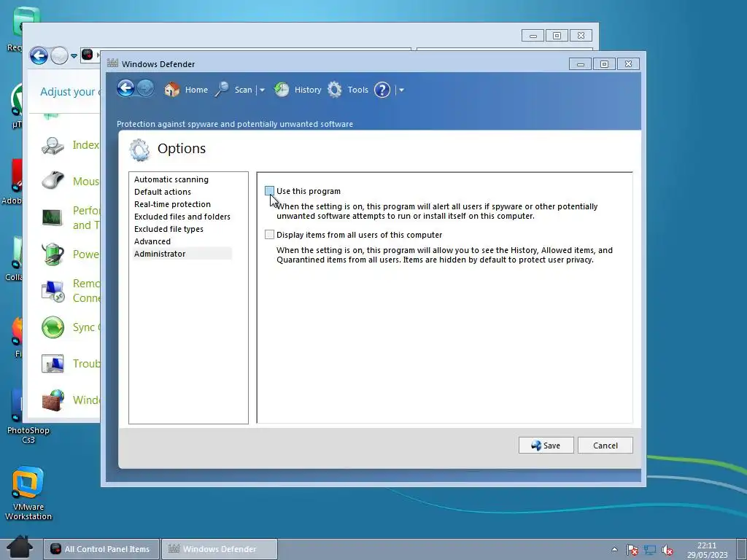Open the clock showing 22:11
This screenshot has height=560, width=747.
707,550
